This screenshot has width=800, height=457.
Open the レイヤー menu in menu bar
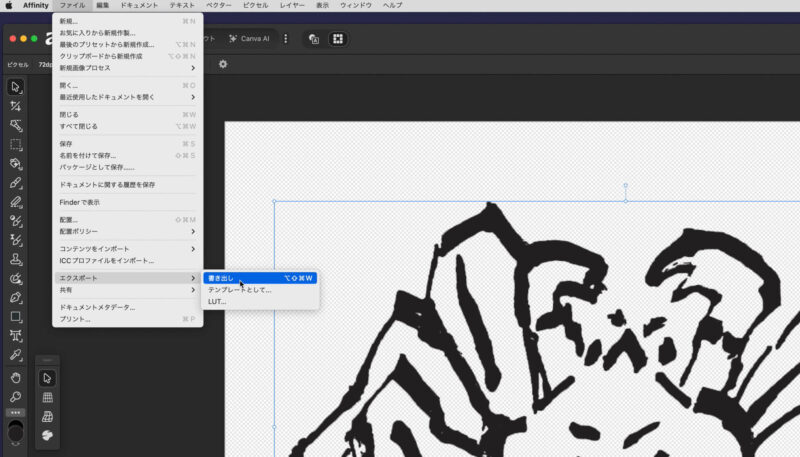[x=292, y=5]
